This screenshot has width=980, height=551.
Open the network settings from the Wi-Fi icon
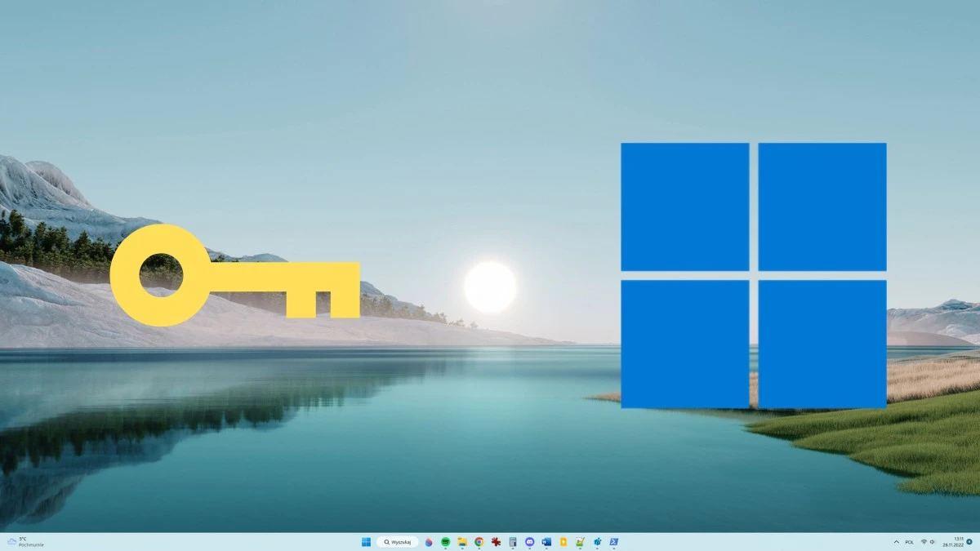click(924, 541)
